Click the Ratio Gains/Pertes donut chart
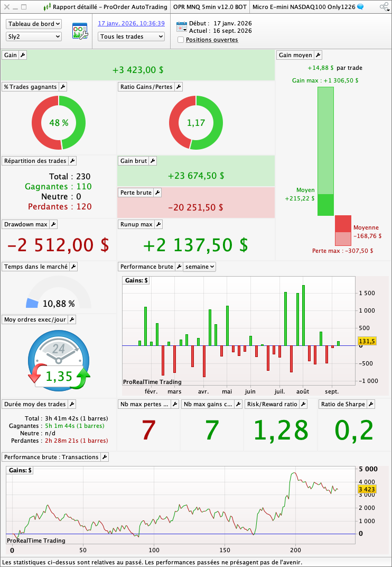392x567 pixels. [196, 123]
